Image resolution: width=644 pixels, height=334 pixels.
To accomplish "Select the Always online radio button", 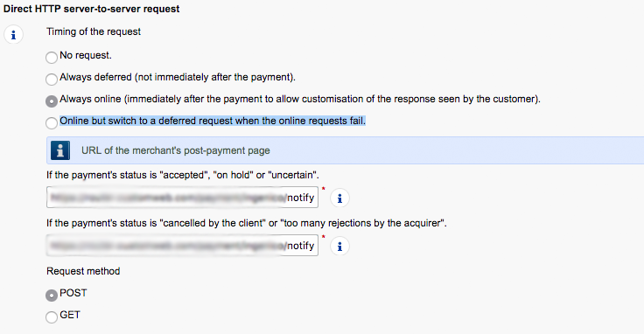I will point(52,101).
